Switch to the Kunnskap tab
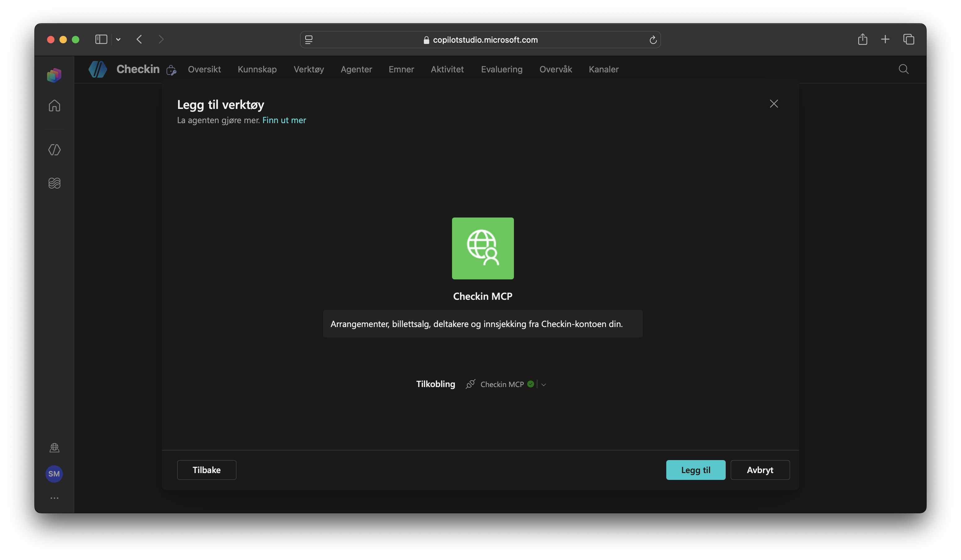The image size is (961, 560). click(257, 69)
